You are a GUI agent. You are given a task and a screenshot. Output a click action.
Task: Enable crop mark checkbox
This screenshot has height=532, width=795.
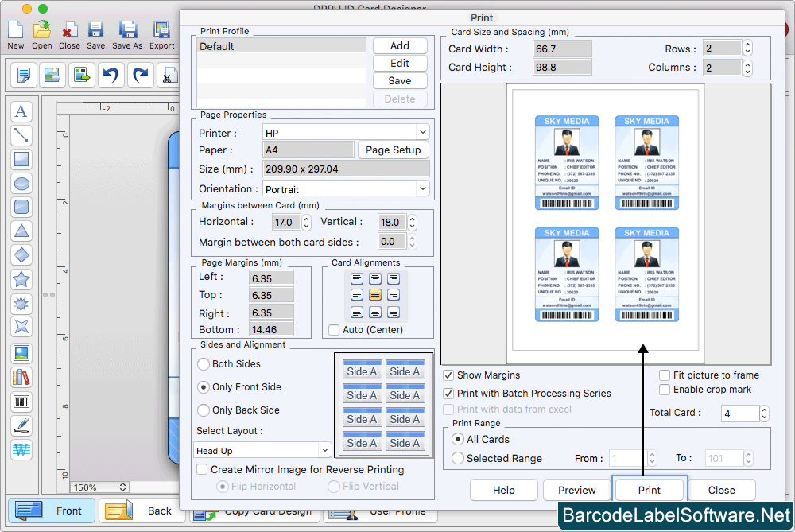click(x=664, y=390)
